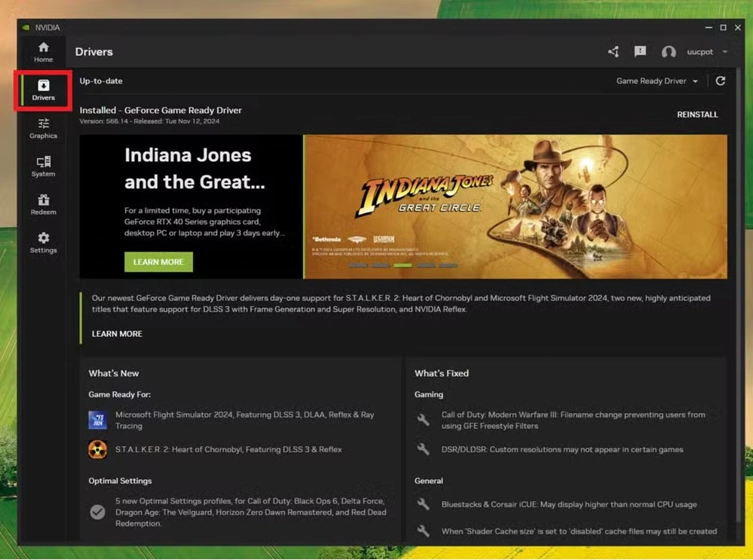Select the active green carousel indicator
Screen dimensions: 753x560
[x=403, y=265]
